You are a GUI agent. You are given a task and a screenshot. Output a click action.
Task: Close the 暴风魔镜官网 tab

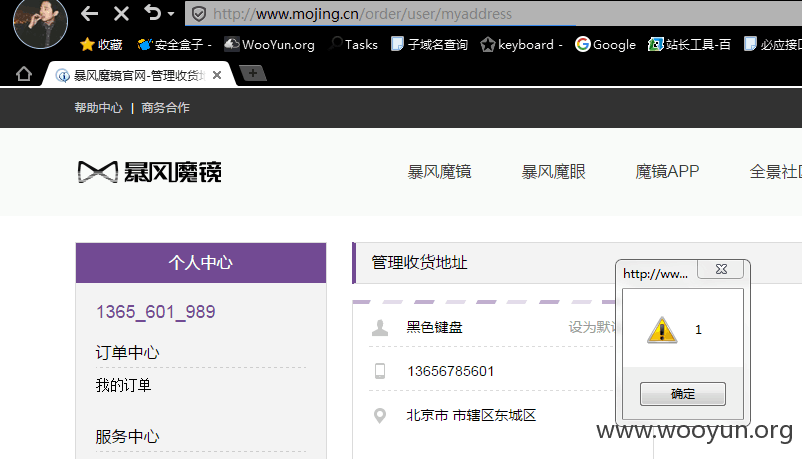217,75
